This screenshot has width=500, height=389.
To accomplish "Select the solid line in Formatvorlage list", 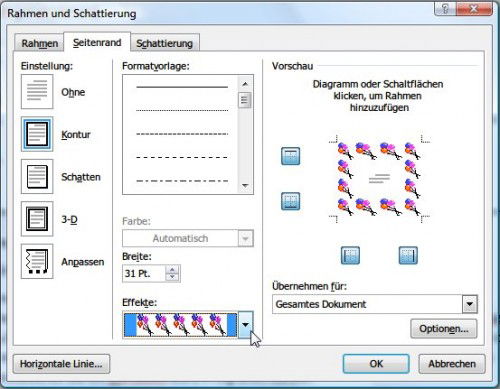I will 182,87.
